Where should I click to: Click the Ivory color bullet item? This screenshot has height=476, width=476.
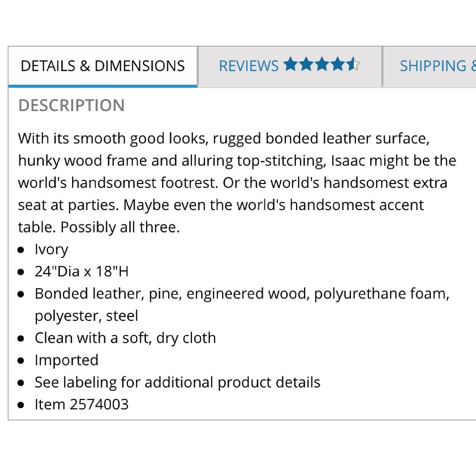(x=51, y=249)
